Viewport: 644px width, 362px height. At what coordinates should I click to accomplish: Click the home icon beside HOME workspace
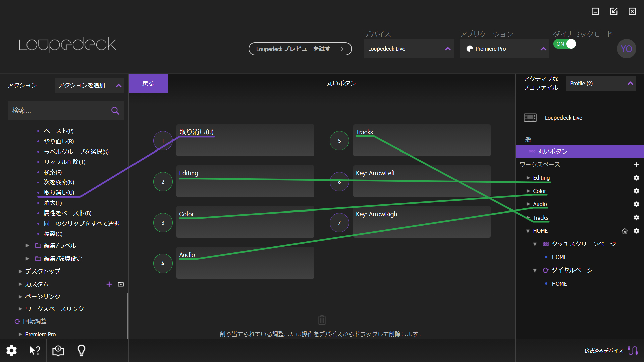point(625,231)
